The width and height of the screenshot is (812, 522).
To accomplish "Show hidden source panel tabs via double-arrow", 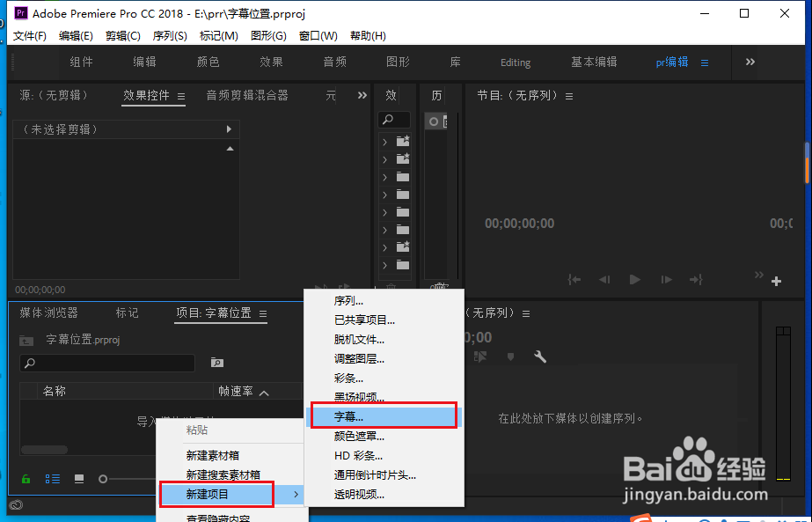I will click(362, 95).
